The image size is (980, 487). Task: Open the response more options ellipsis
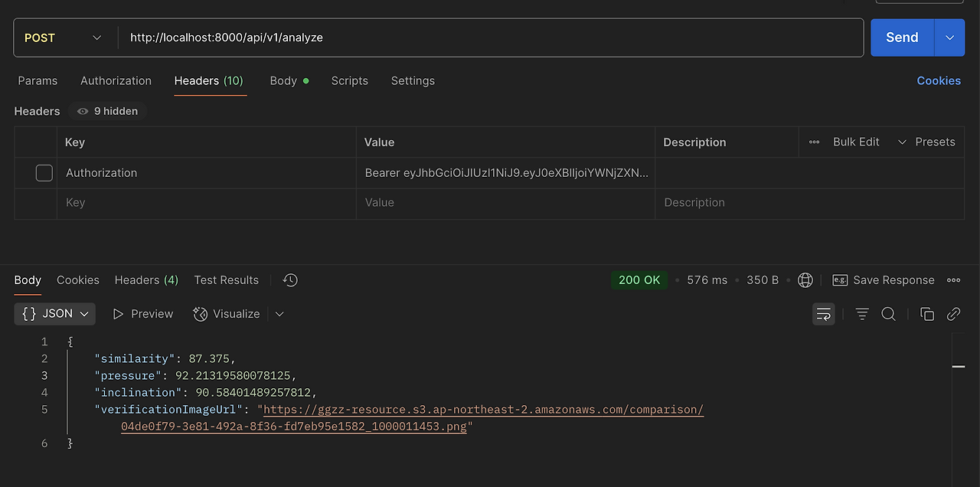click(954, 280)
